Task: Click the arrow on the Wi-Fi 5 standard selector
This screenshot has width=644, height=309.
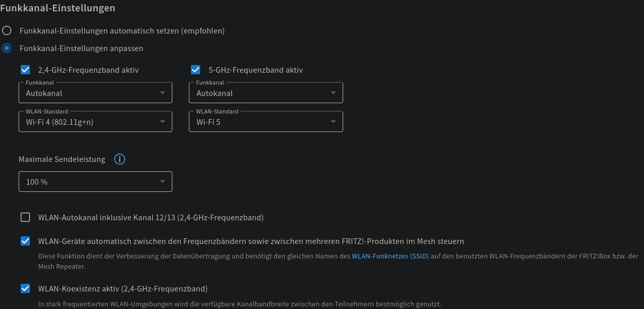Action: tap(333, 121)
